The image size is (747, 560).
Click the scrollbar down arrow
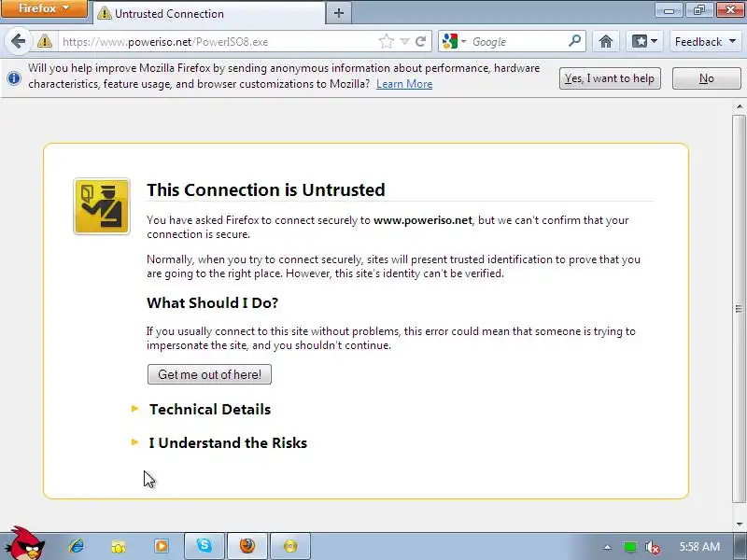(x=739, y=525)
